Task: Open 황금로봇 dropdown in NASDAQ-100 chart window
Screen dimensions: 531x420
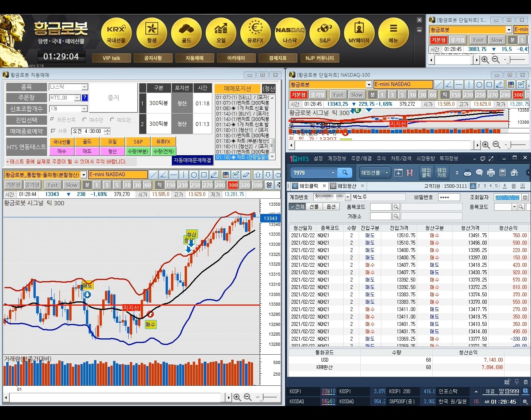Action: (369, 84)
